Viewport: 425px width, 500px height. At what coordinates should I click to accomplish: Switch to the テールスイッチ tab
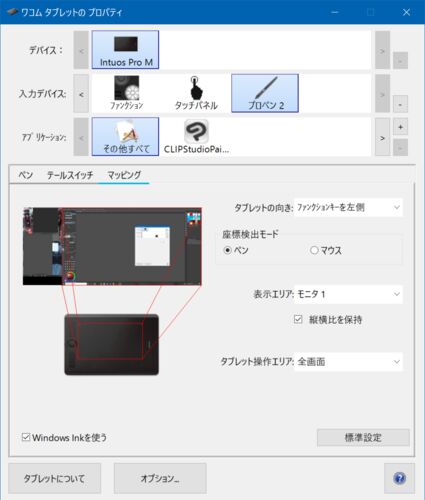pos(70,175)
